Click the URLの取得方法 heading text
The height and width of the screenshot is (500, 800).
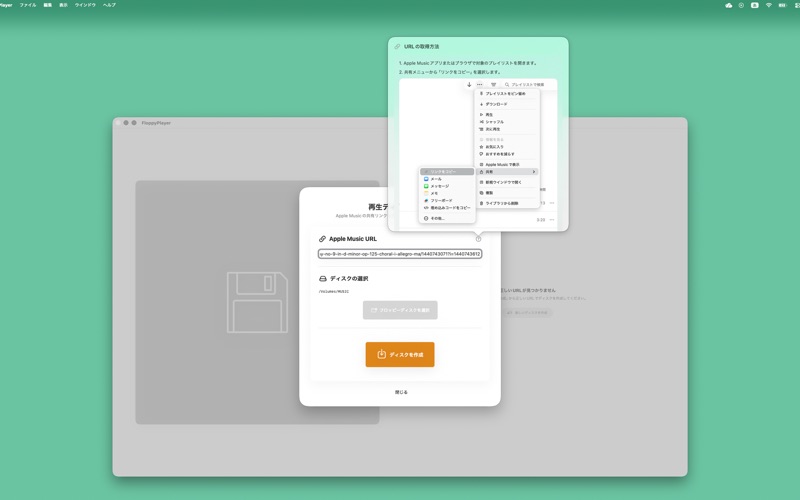point(421,46)
